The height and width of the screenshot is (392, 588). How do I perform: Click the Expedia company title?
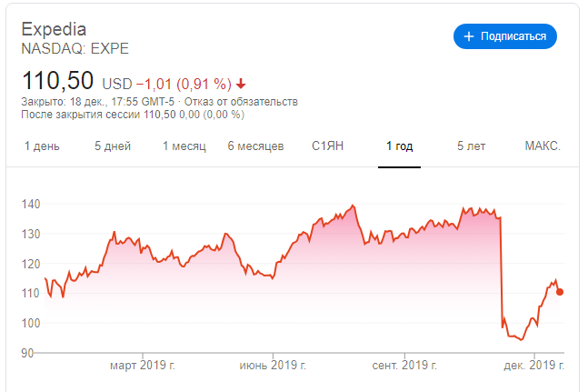[x=54, y=30]
